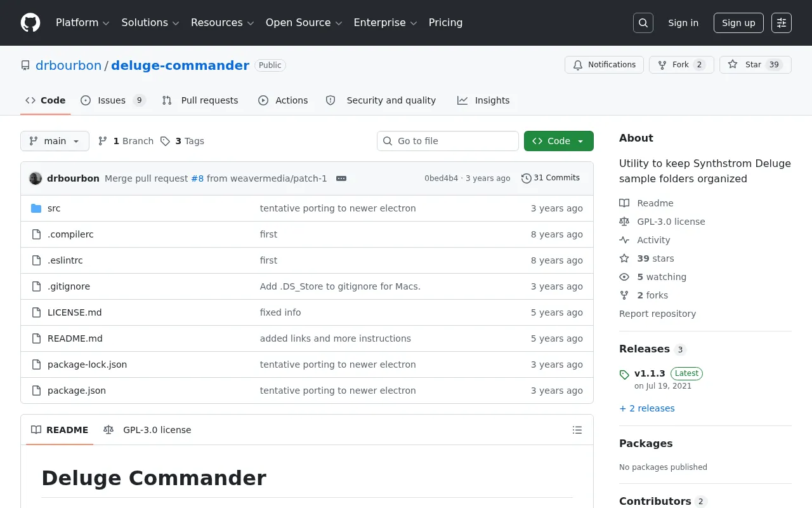
Task: Open the Issues tab
Action: coord(113,100)
